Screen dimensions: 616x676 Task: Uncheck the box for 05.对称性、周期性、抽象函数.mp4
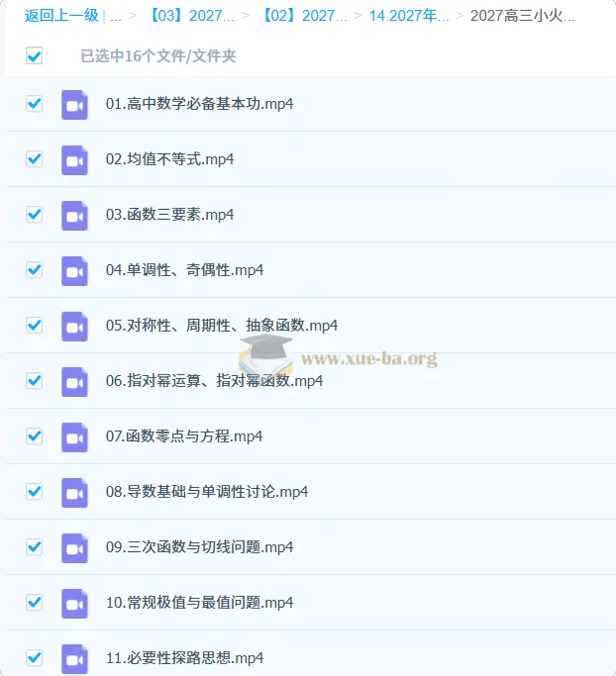pyautogui.click(x=34, y=325)
